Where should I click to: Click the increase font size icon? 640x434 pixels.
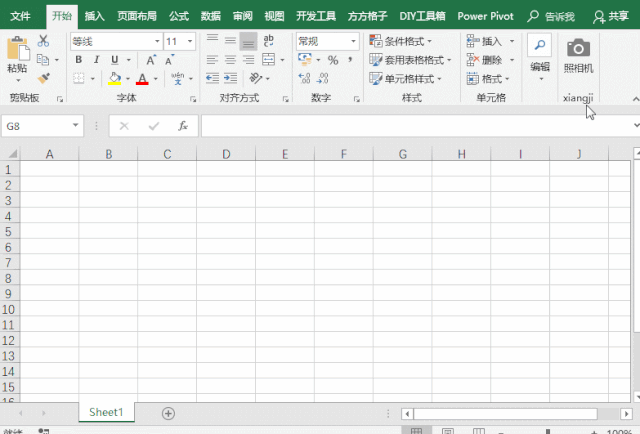151,60
